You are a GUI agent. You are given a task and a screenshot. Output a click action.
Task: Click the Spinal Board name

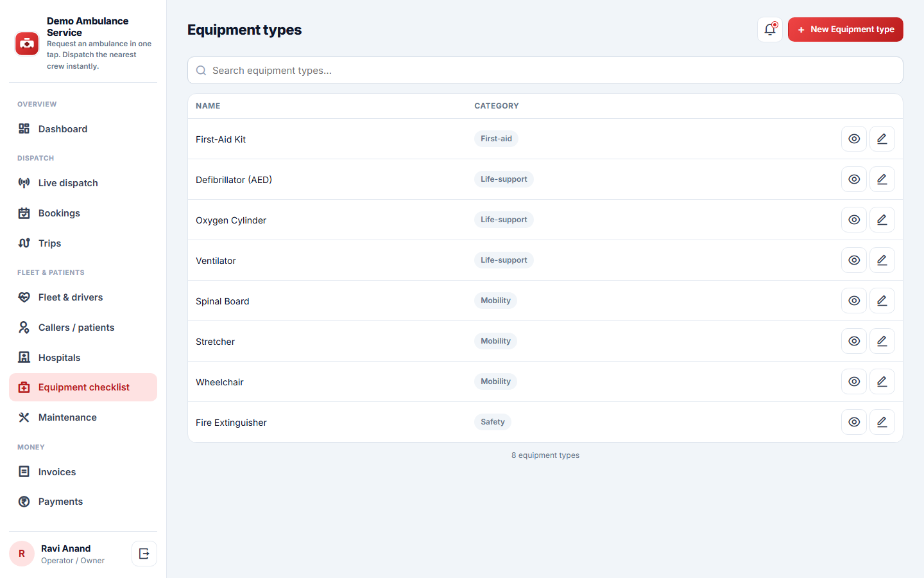click(223, 301)
